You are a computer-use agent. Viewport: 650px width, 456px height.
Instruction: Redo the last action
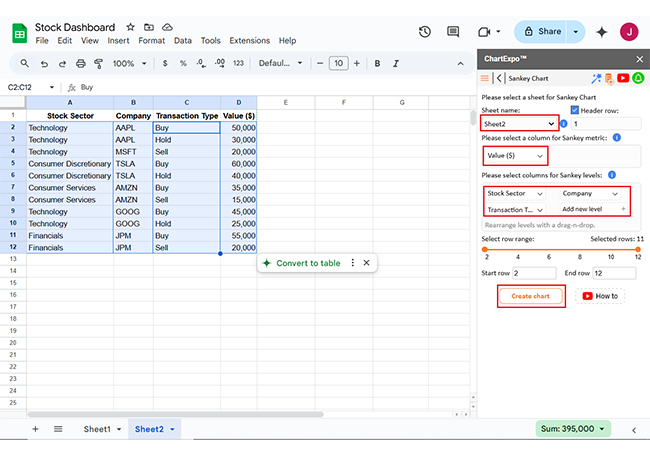coord(62,63)
